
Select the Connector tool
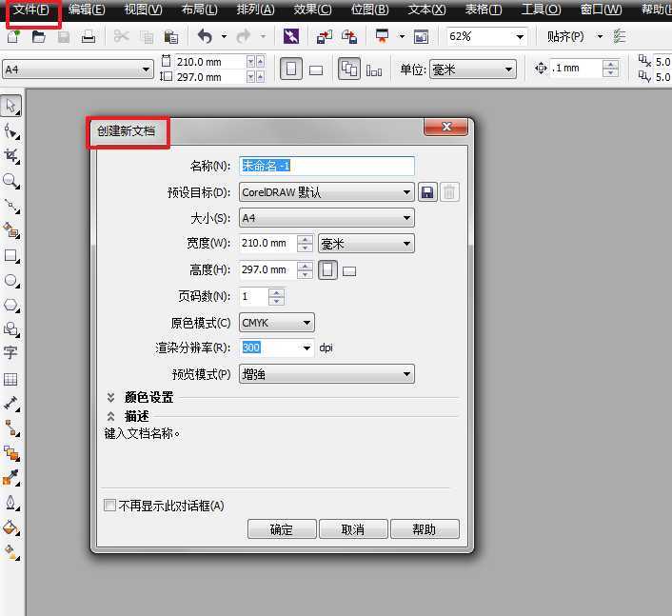click(11, 428)
